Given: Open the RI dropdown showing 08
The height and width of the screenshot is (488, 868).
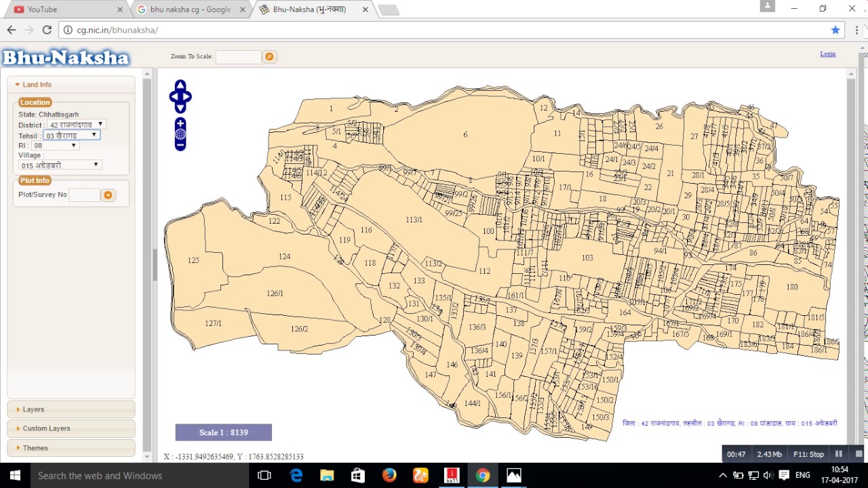Looking at the screenshot, I should [55, 145].
